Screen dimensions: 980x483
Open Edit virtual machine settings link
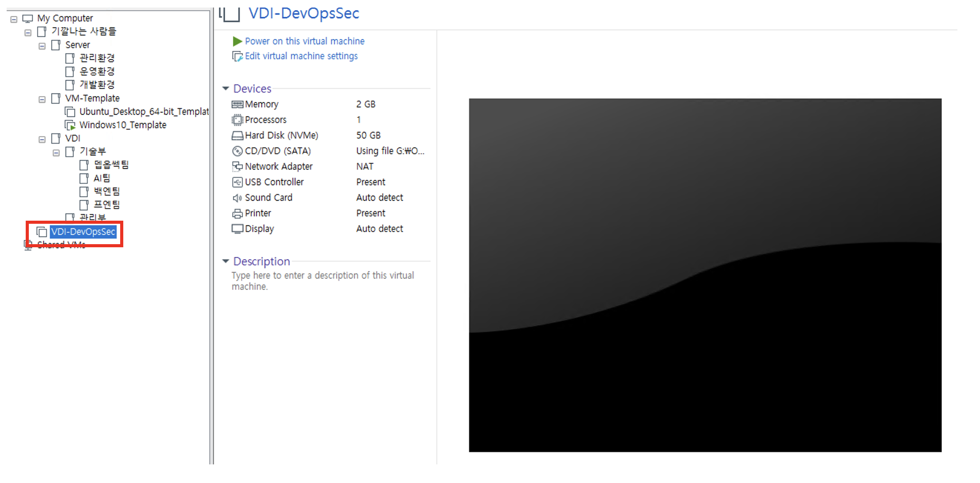(301, 56)
